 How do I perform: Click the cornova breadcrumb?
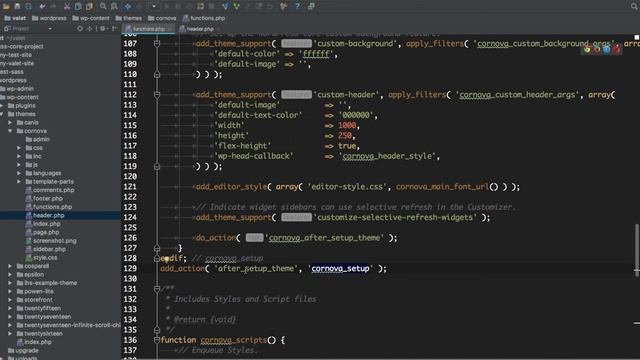tap(162, 18)
